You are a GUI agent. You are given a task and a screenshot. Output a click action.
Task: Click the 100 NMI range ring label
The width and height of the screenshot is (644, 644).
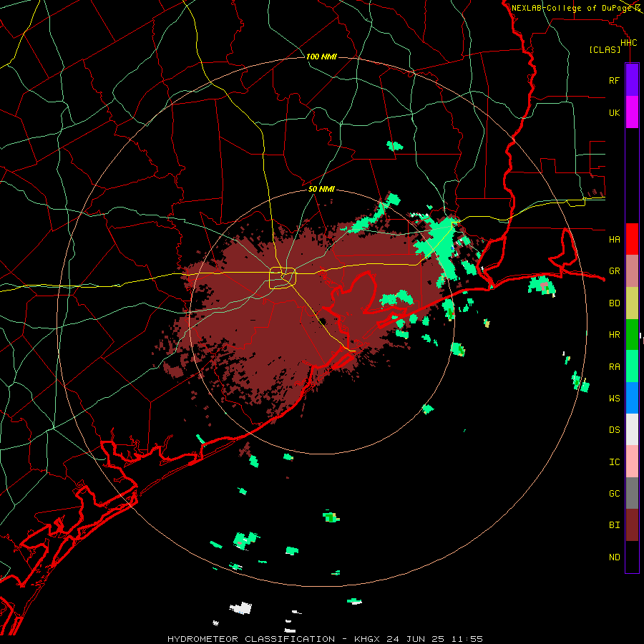pyautogui.click(x=321, y=57)
